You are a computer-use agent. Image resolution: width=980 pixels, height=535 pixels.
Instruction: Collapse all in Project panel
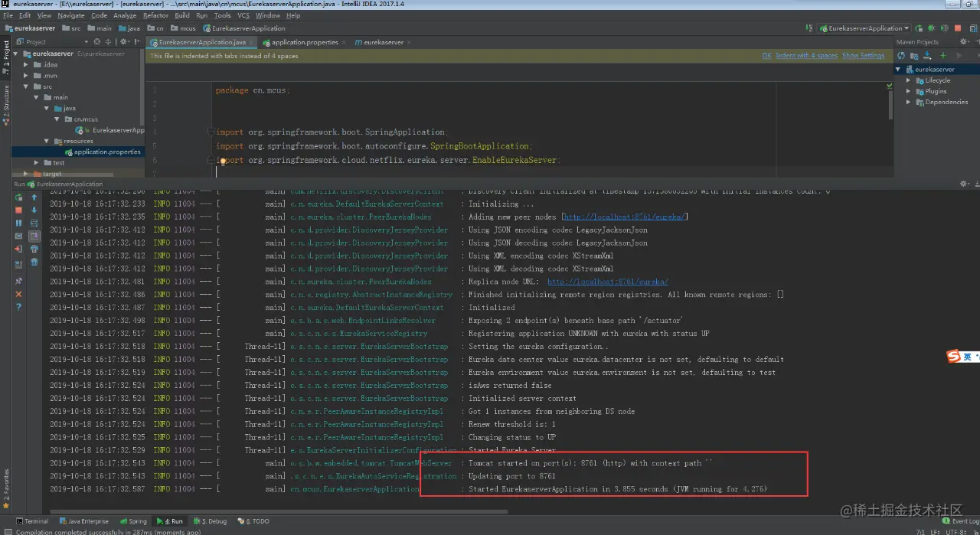click(109, 42)
